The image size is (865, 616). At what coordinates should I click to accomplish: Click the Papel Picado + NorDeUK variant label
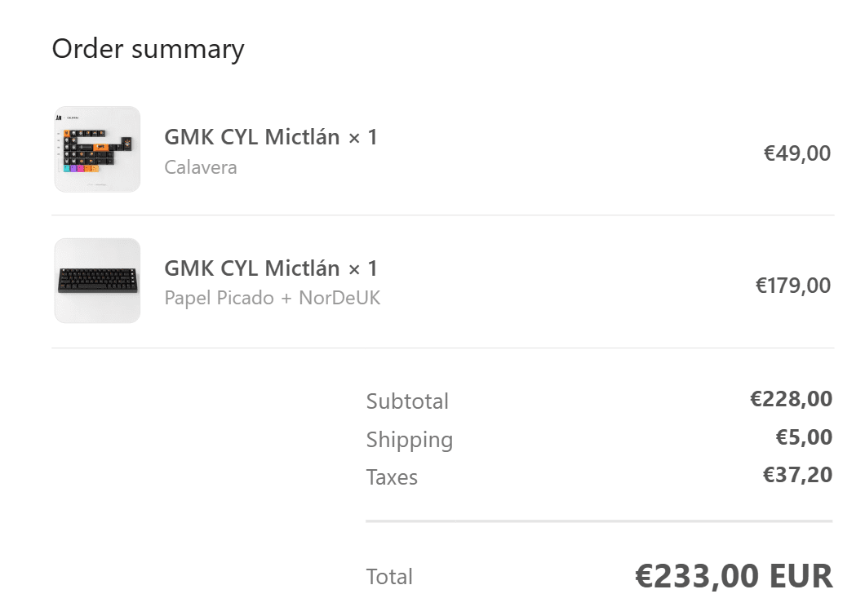point(272,298)
